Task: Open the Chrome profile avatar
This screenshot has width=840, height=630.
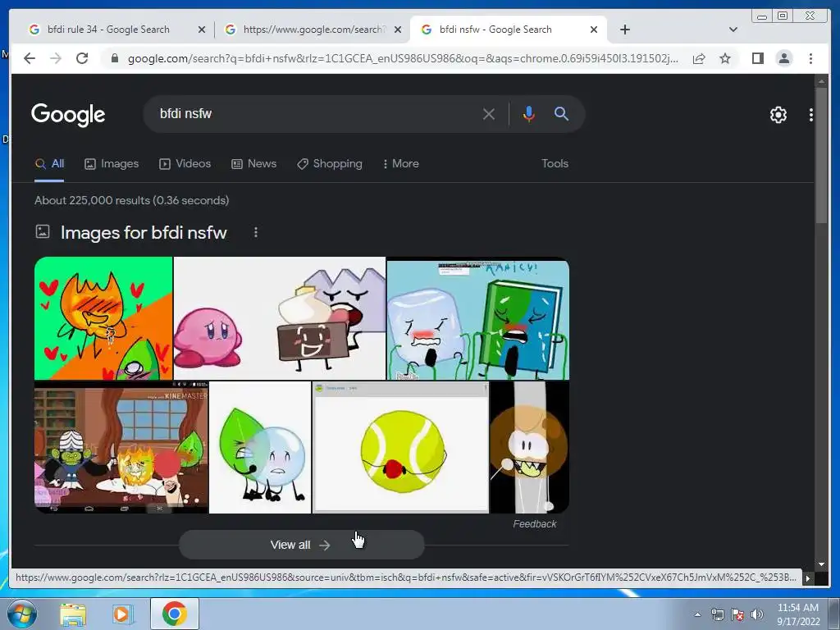Action: coord(783,58)
